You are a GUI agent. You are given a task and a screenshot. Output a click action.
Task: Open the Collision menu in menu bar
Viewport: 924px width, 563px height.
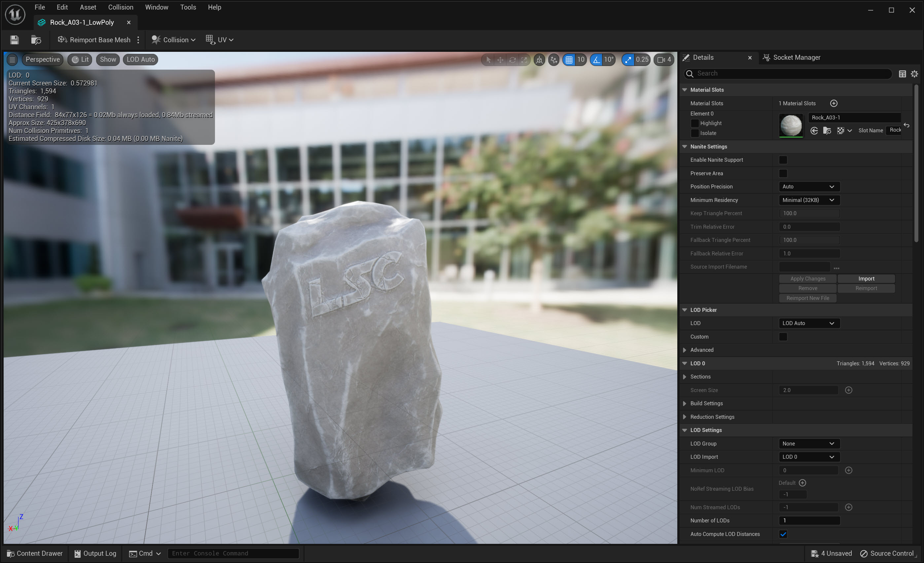(x=121, y=7)
